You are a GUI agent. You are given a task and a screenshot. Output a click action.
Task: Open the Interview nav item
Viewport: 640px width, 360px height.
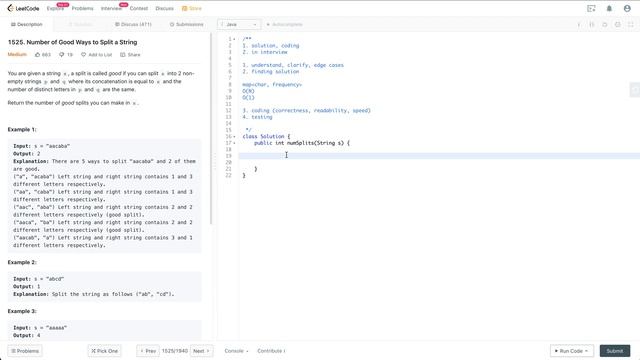click(111, 8)
